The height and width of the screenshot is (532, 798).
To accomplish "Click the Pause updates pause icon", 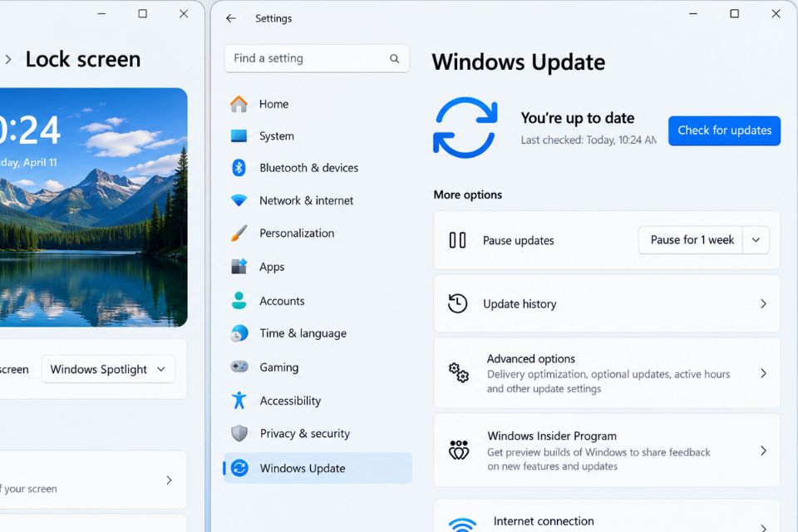I will tap(457, 239).
